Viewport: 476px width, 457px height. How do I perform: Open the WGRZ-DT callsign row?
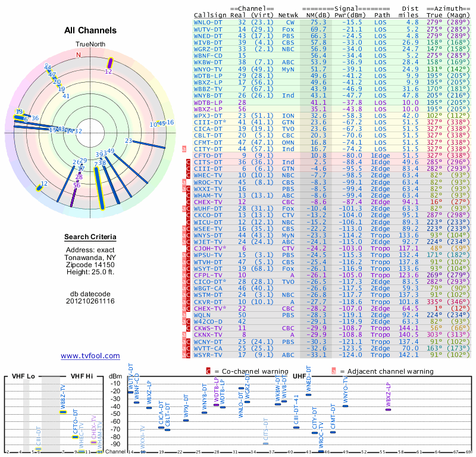coord(208,49)
